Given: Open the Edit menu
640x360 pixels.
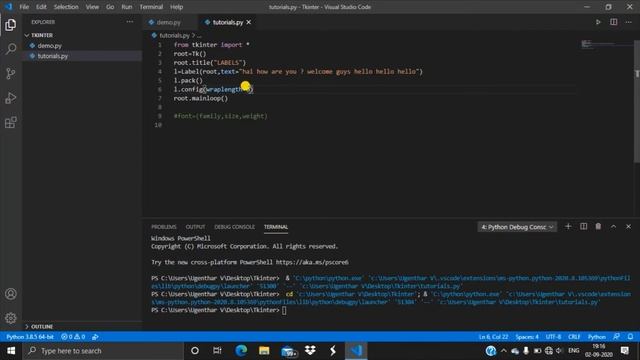Looking at the screenshot, I should click(41, 7).
